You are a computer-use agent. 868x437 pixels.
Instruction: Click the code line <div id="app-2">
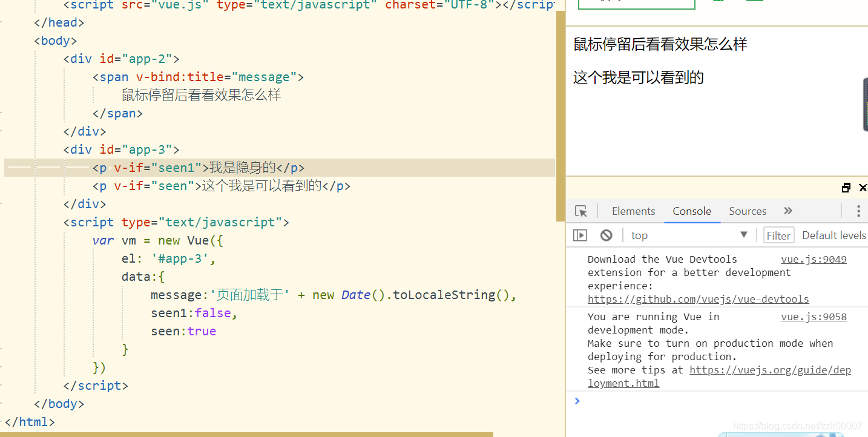click(x=122, y=59)
